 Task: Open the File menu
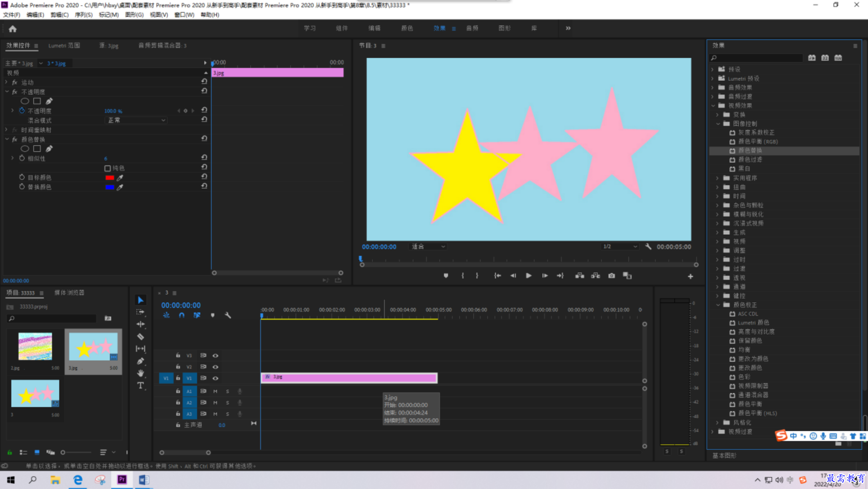tap(12, 15)
